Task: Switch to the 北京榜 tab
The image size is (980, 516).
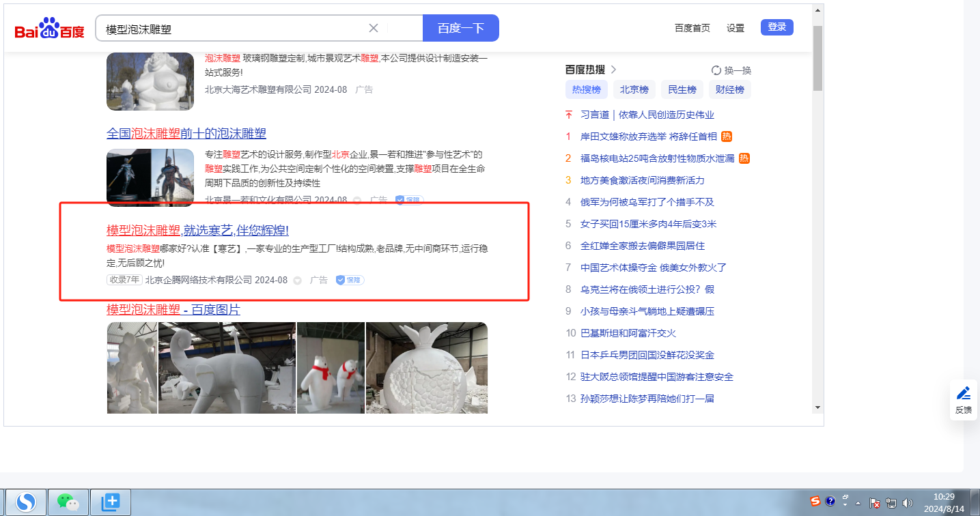Action: [x=634, y=89]
